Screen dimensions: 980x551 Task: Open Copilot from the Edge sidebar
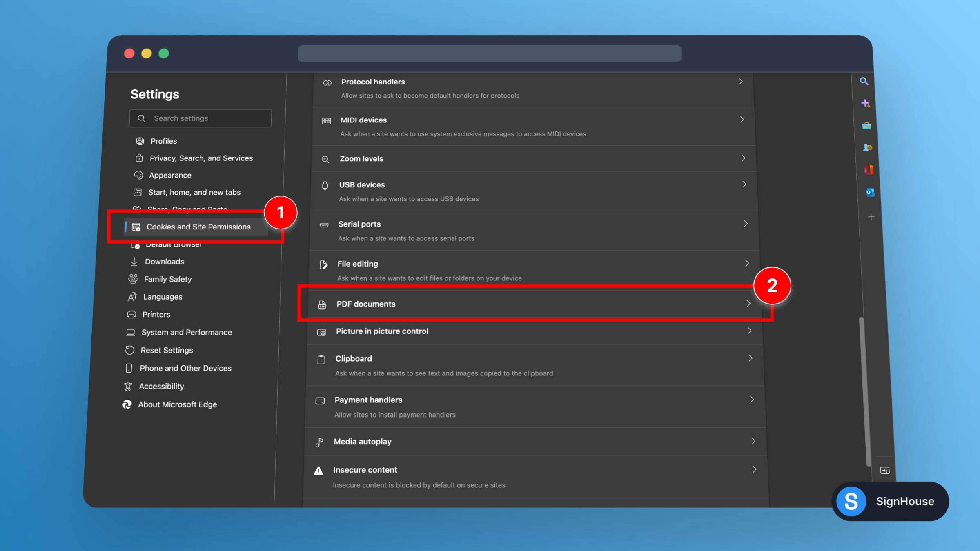pos(866,103)
